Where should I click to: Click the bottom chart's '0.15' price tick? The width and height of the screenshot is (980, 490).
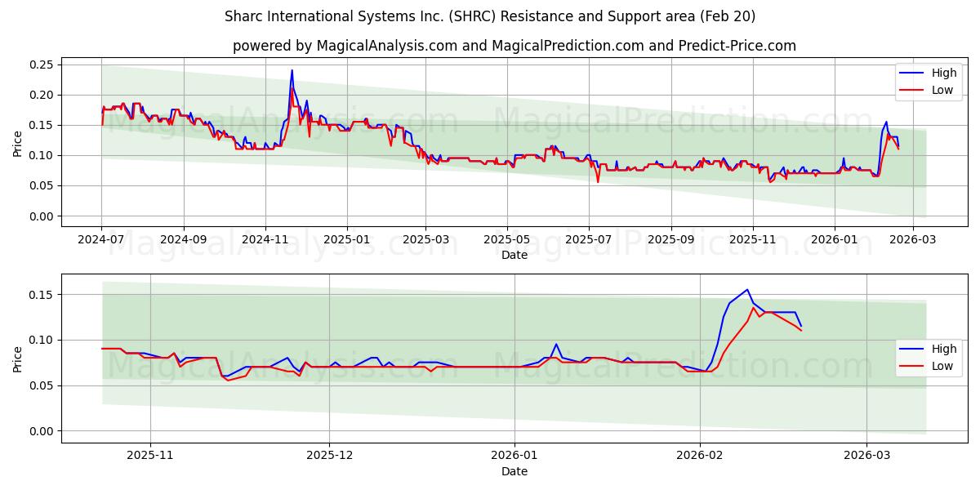(x=42, y=294)
